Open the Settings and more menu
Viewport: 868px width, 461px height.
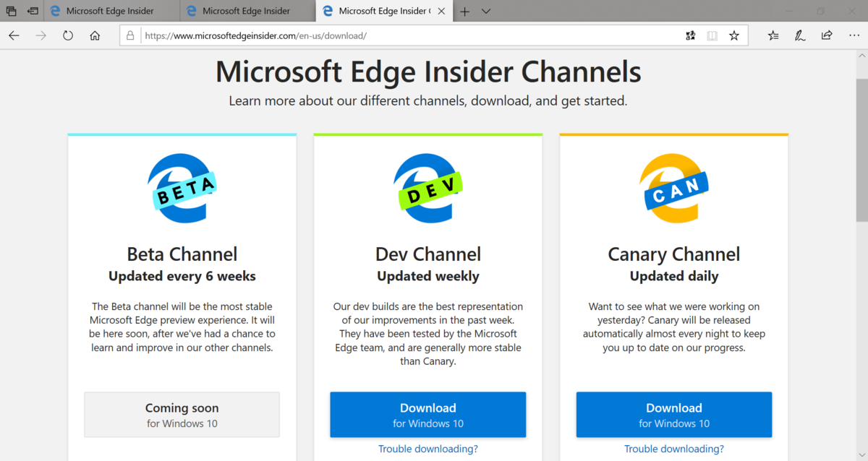coord(854,35)
